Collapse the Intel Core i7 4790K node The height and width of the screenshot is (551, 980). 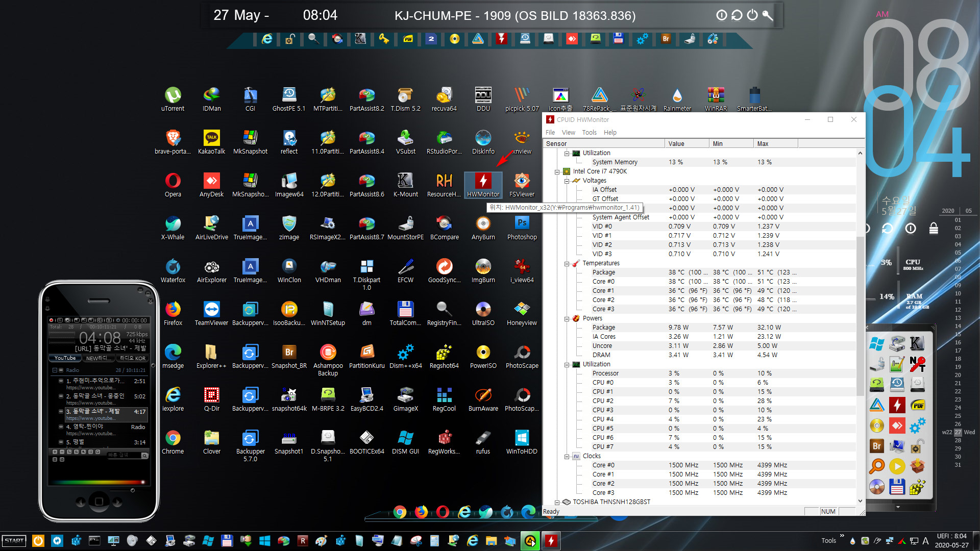click(x=557, y=171)
